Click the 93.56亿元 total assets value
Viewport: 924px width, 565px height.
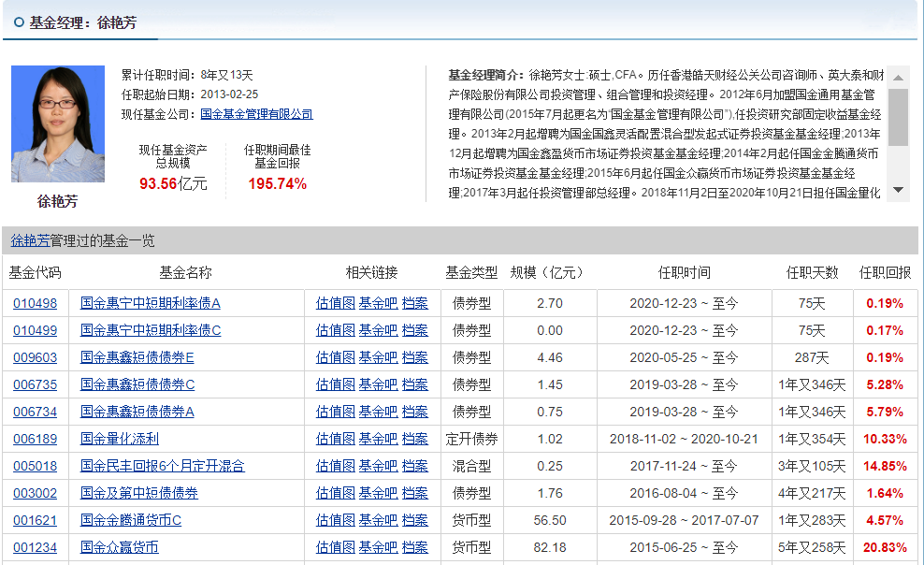click(x=173, y=184)
